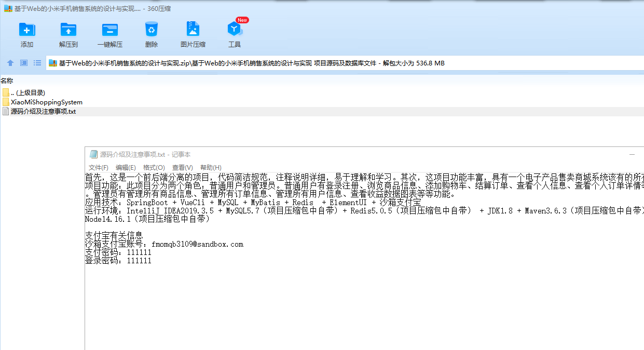Screen dimensions: 644x350
Task: Click the XiaoMiShoppingSystem folder icon
Action: (6, 102)
